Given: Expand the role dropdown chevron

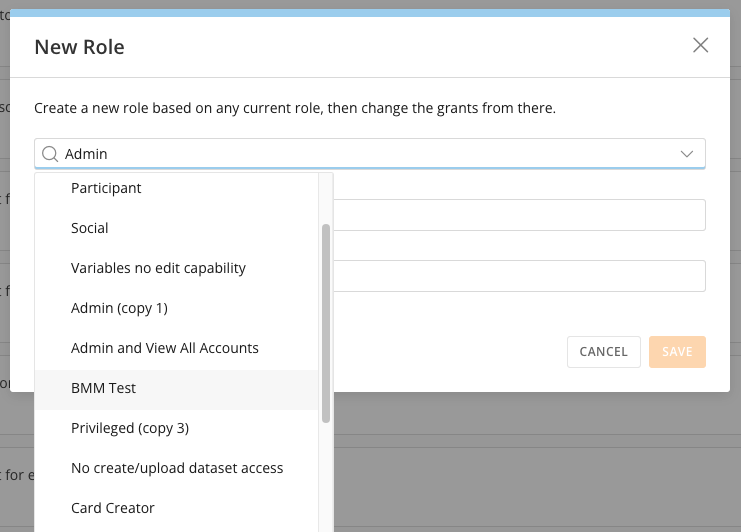Looking at the screenshot, I should coord(687,154).
